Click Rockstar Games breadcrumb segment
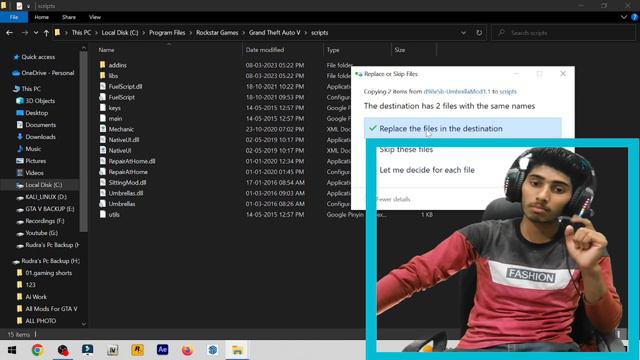The image size is (640, 360). tap(217, 33)
